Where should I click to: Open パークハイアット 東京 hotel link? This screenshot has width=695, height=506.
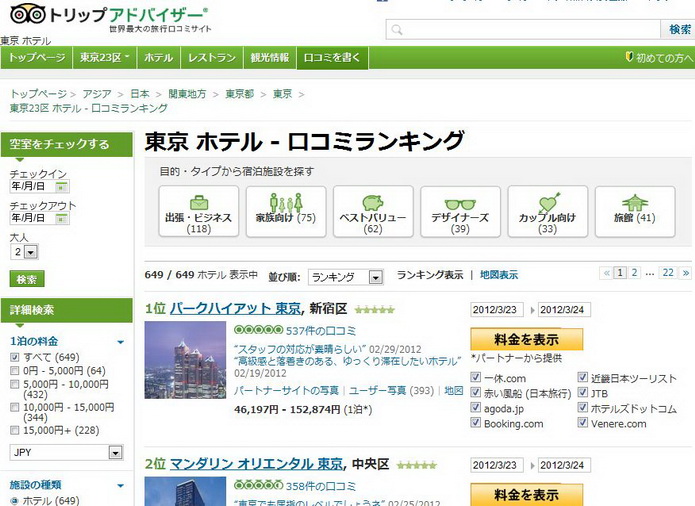[235, 308]
